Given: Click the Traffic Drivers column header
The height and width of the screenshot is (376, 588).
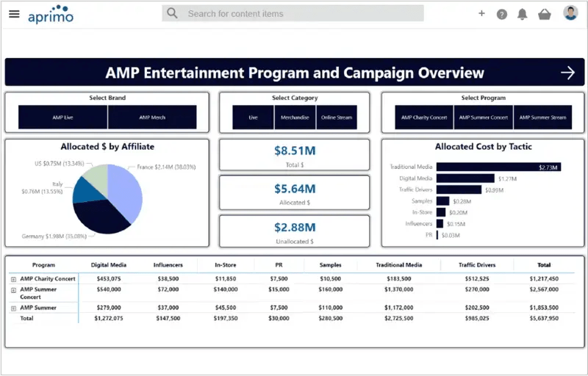Looking at the screenshot, I should click(x=477, y=265).
